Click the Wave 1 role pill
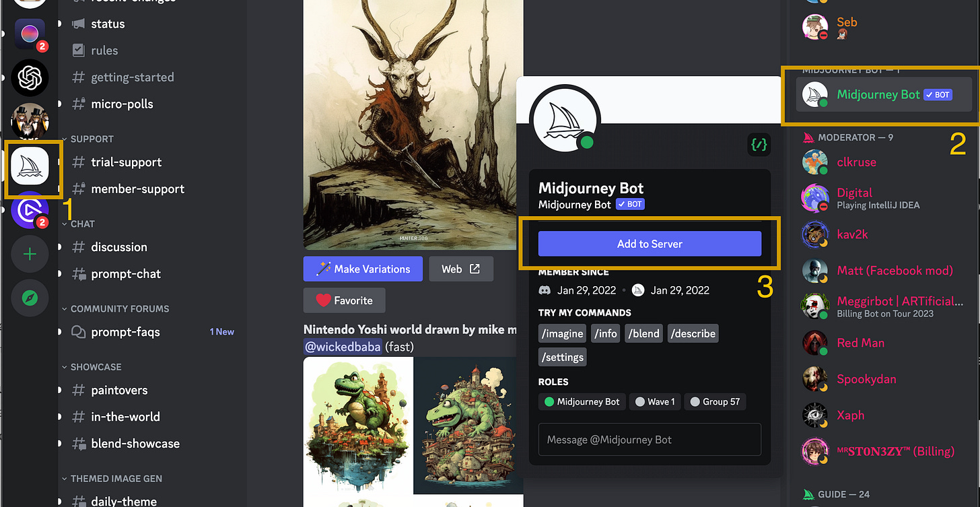Viewport: 980px width, 507px height. tap(655, 402)
